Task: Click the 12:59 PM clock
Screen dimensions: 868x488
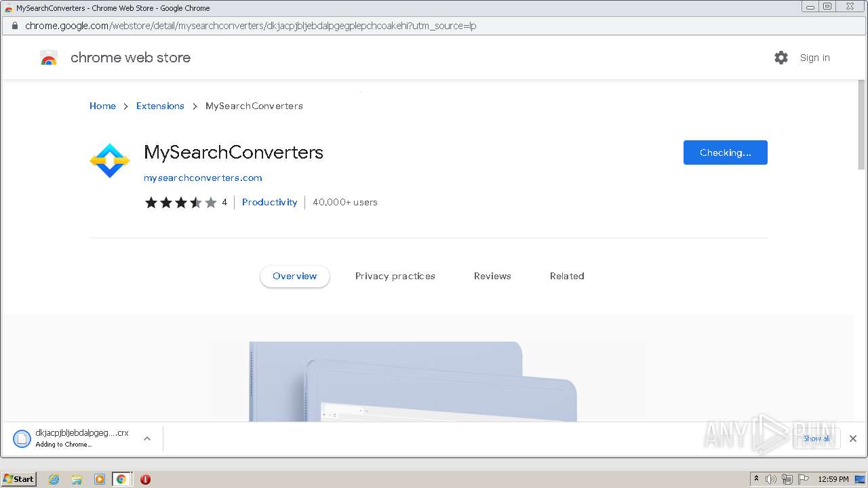Action: (833, 479)
